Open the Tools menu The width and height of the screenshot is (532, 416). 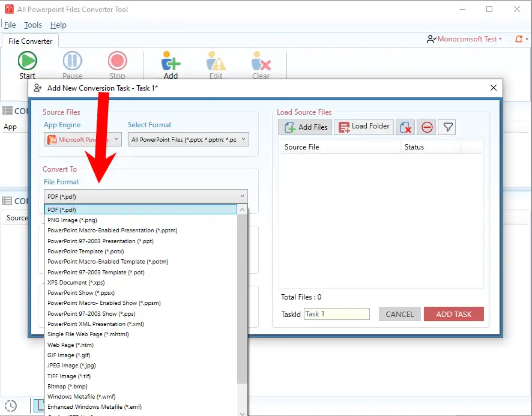33,25
